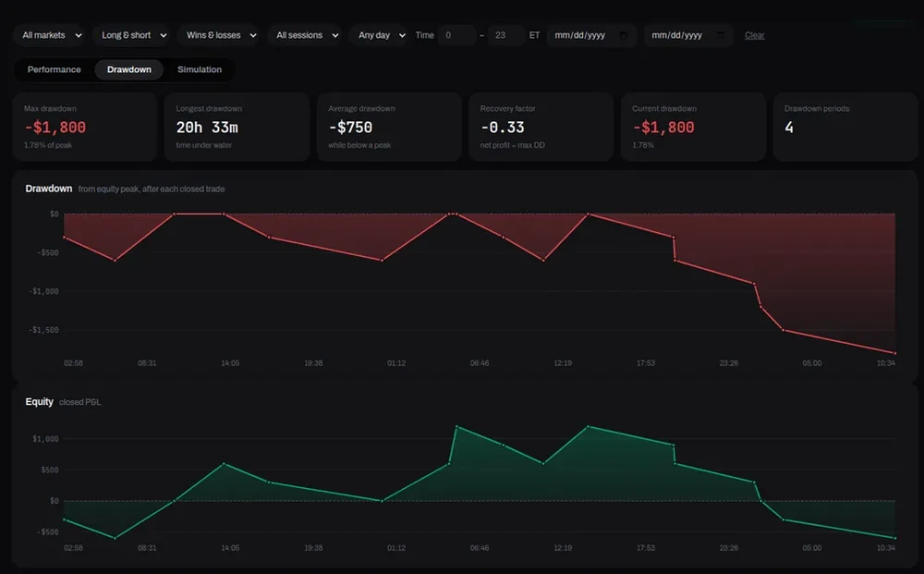Click the final equity chart point at 10:34
The image size is (924, 574).
pos(895,538)
